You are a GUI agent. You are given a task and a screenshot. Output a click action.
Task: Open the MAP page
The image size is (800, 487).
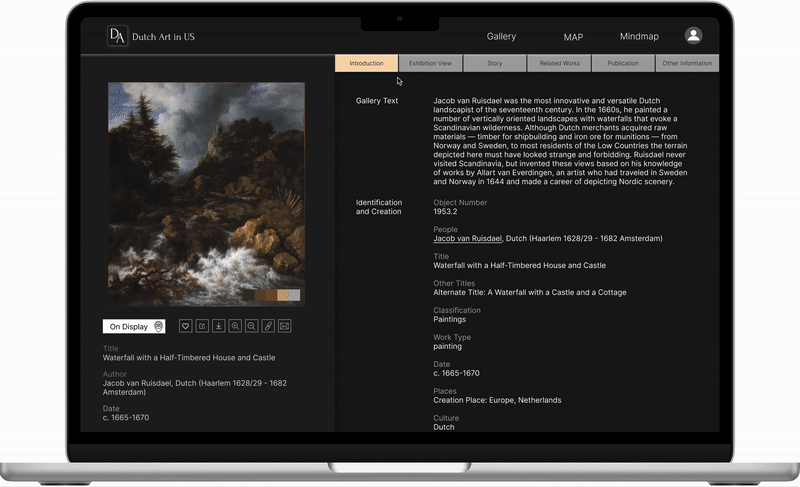tap(573, 37)
